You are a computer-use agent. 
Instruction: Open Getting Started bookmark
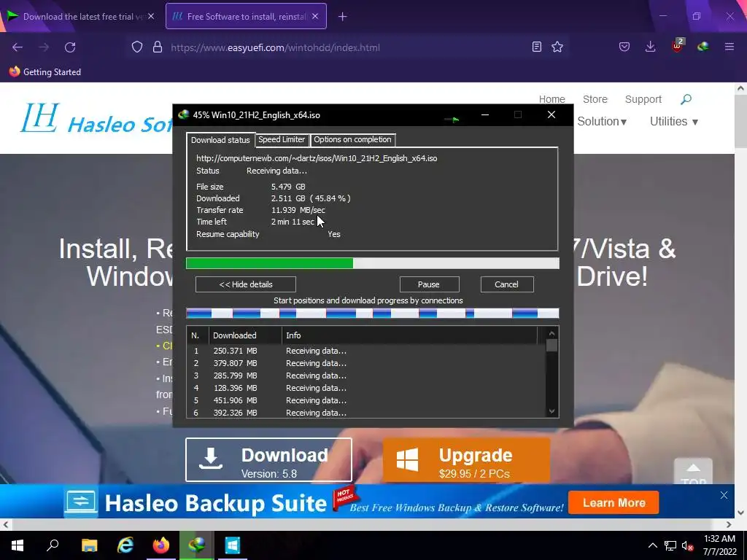pyautogui.click(x=45, y=72)
